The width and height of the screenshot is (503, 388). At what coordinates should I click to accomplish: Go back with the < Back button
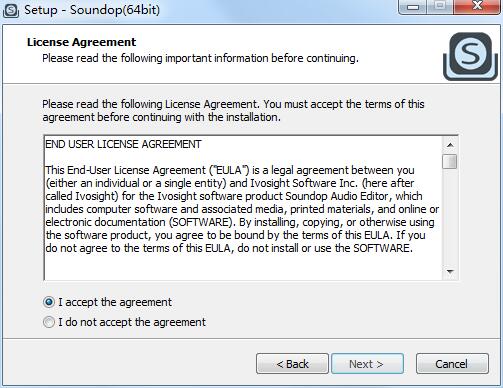pos(292,364)
